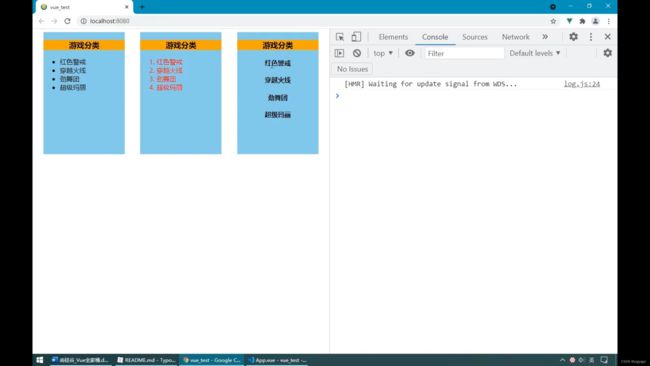Switch to the App.vue VS Code taskbar item
650x366 pixels.
point(277,360)
